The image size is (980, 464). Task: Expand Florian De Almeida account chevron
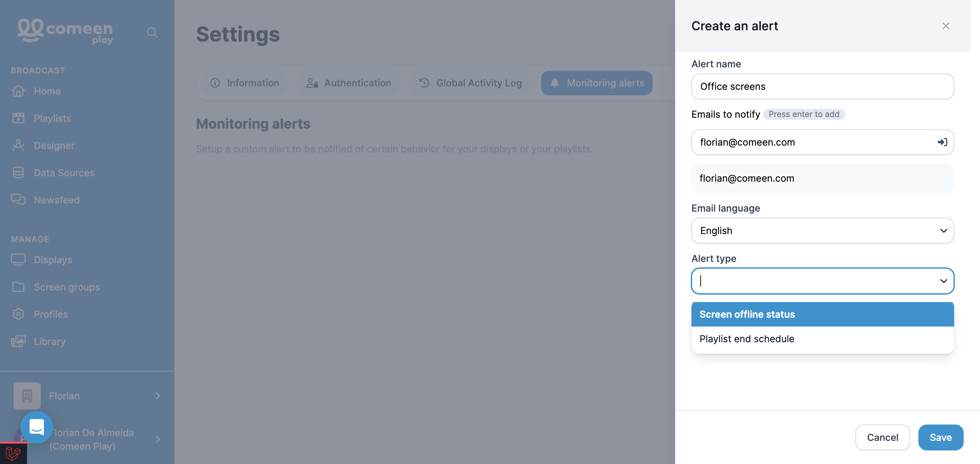pos(158,439)
